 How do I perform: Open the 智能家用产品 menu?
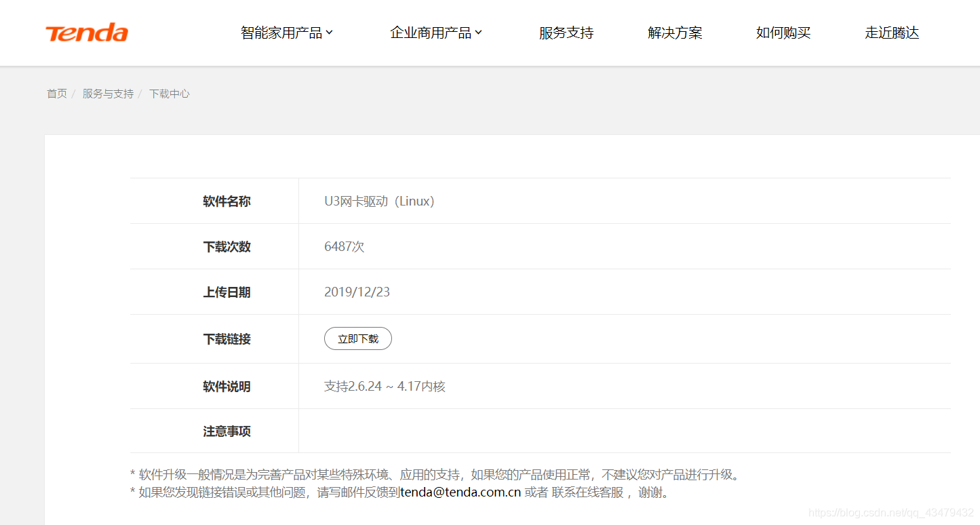point(281,33)
